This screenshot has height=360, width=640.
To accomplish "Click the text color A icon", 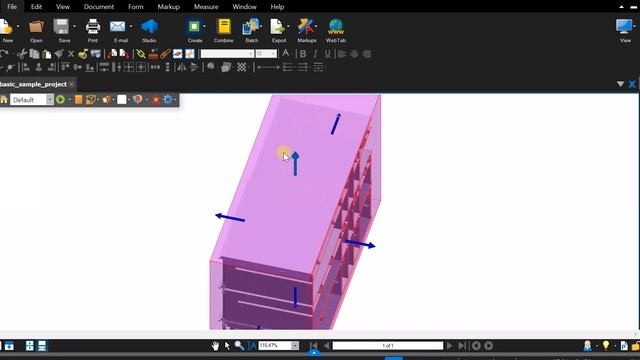I will pyautogui.click(x=286, y=53).
